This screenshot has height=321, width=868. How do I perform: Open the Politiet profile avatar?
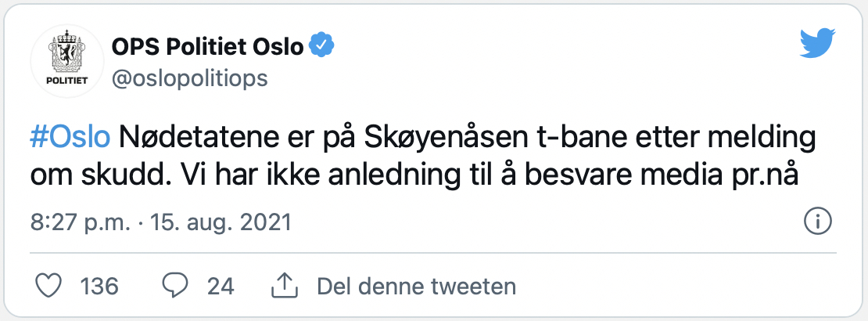67,61
